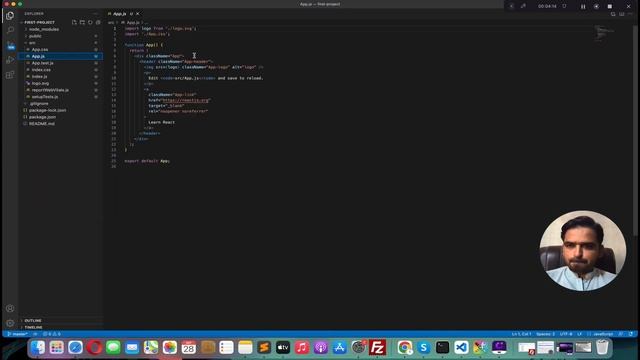Click the editor minimap preview
This screenshot has height=360, width=640.
[x=604, y=33]
